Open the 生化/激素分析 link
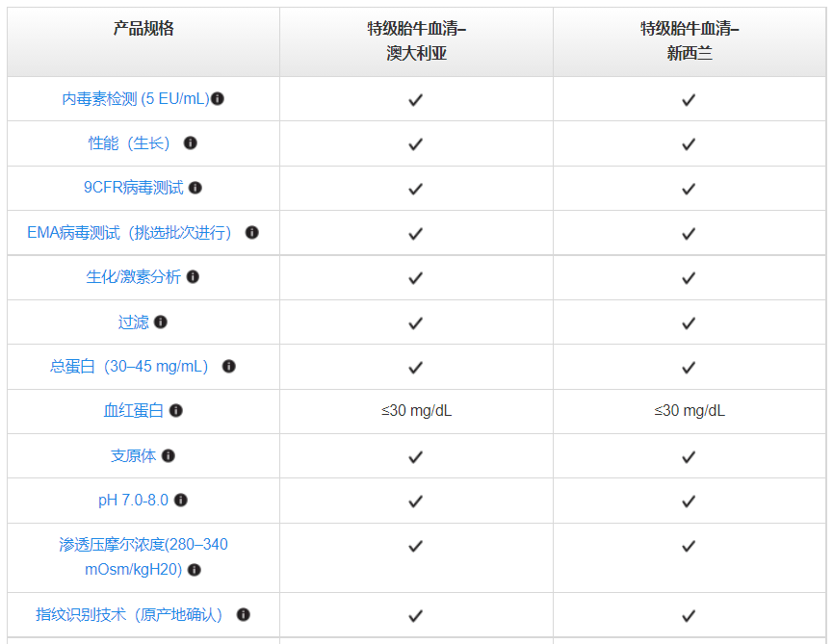Viewport: 833px width, 644px height. (133, 277)
